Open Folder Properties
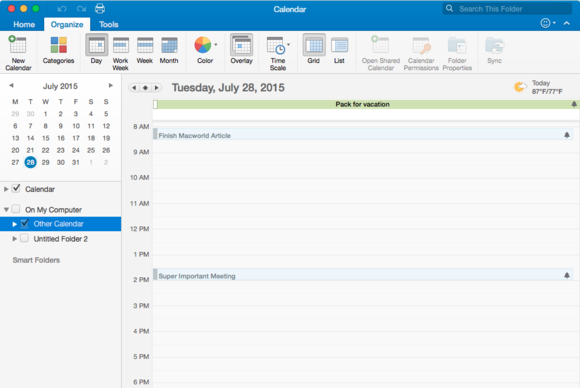 tap(457, 53)
